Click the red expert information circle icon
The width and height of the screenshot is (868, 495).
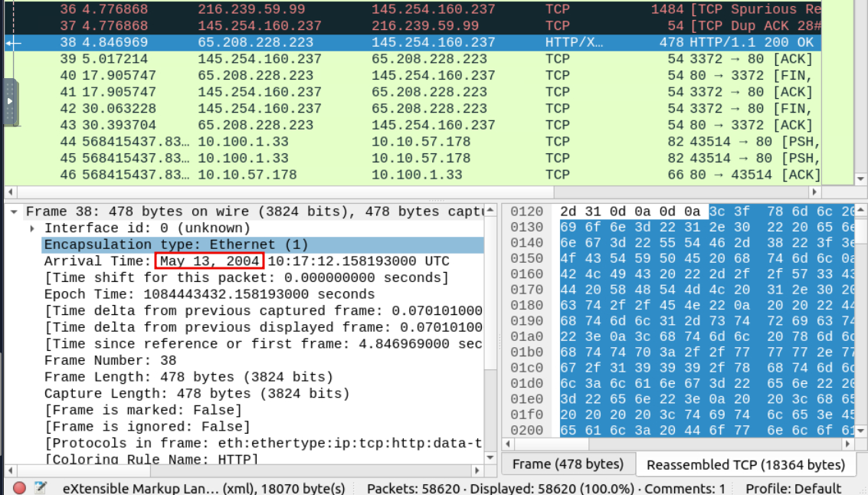click(x=20, y=487)
